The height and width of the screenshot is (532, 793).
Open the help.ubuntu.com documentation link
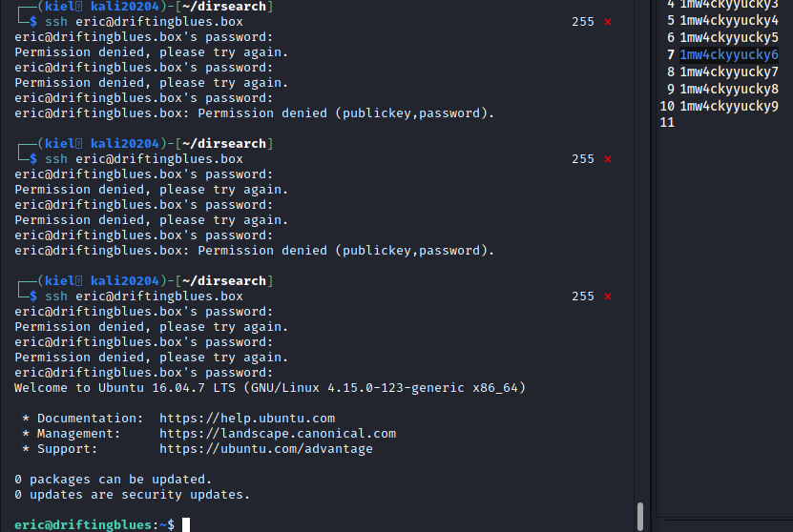[247, 419]
